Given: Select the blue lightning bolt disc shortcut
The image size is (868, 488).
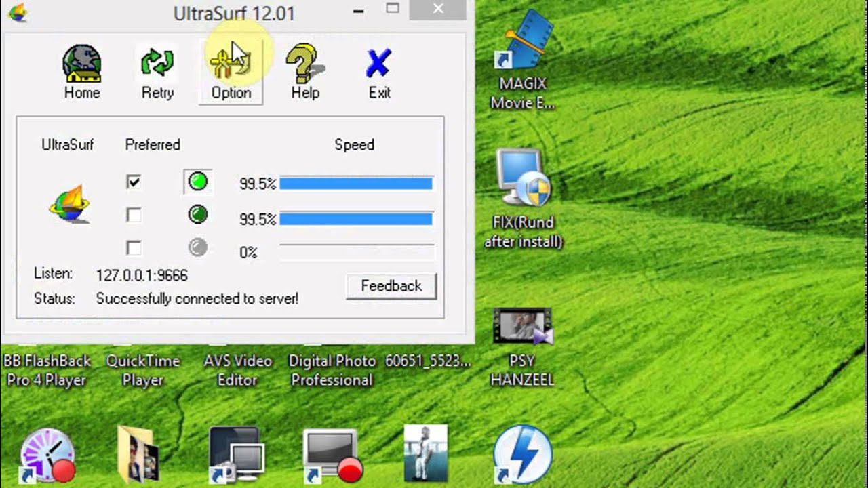Looking at the screenshot, I should pyautogui.click(x=522, y=454).
